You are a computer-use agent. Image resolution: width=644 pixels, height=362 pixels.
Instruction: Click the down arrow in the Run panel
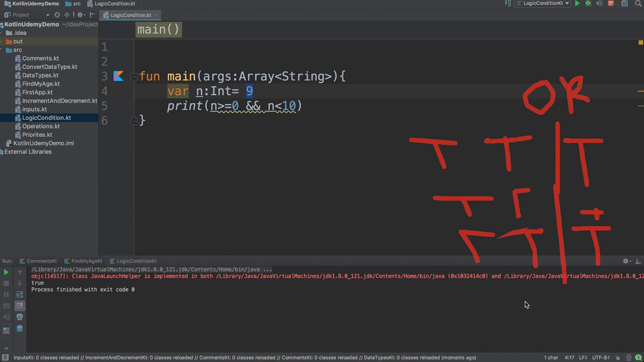click(x=20, y=284)
